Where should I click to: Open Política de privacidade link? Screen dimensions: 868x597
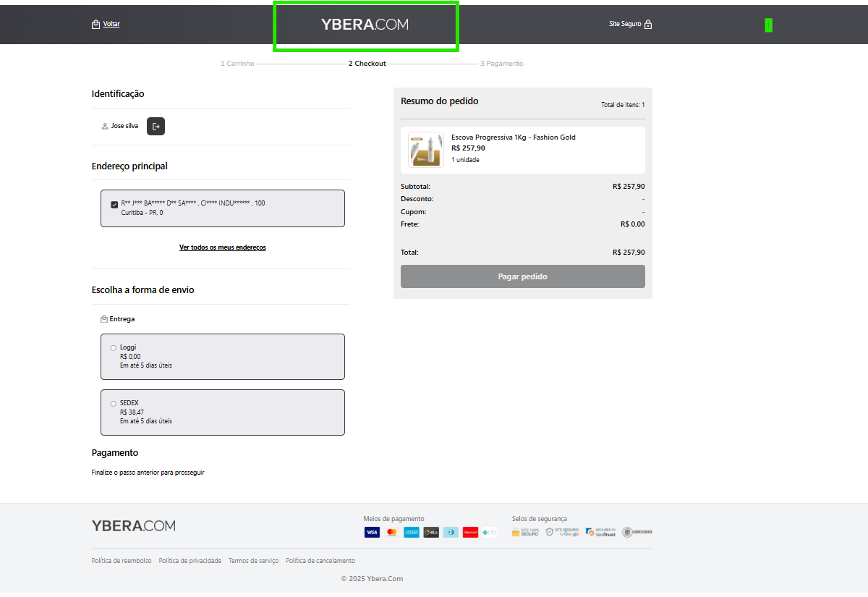pyautogui.click(x=190, y=561)
